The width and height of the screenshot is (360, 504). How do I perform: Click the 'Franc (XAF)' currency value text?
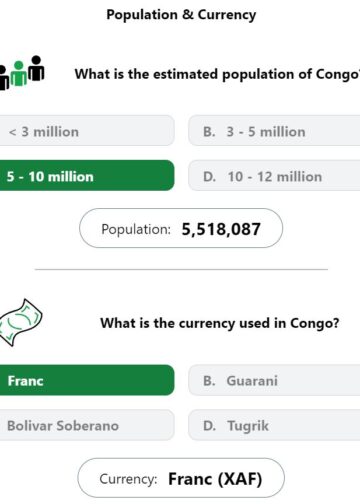tap(215, 479)
